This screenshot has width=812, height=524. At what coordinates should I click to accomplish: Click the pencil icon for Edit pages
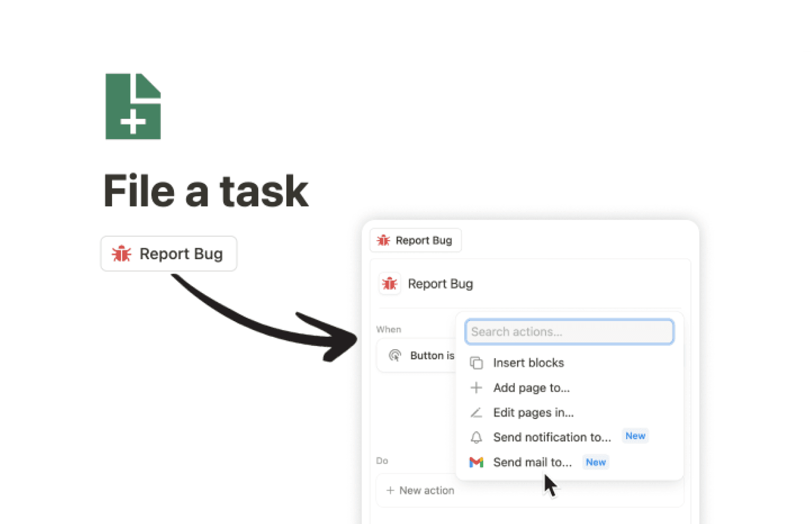coord(476,413)
